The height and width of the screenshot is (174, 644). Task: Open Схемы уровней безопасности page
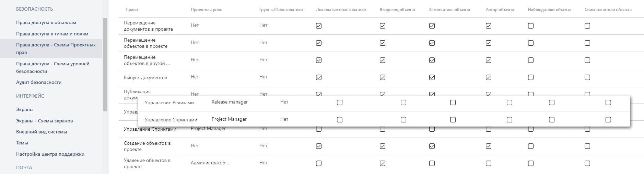53,67
